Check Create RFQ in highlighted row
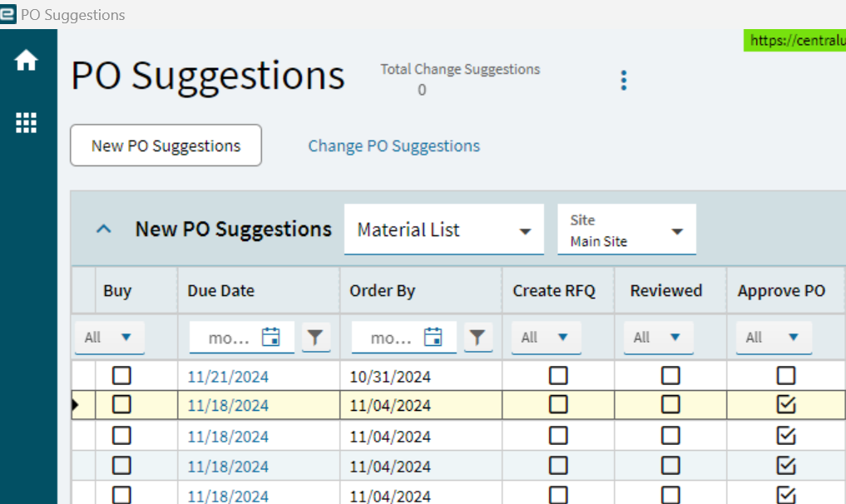846x504 pixels. click(x=558, y=404)
